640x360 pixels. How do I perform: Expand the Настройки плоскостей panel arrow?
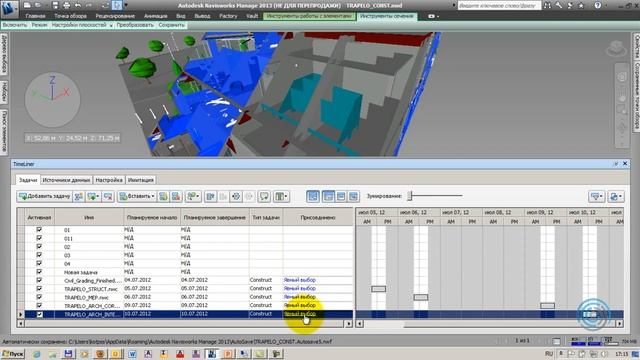(111, 25)
